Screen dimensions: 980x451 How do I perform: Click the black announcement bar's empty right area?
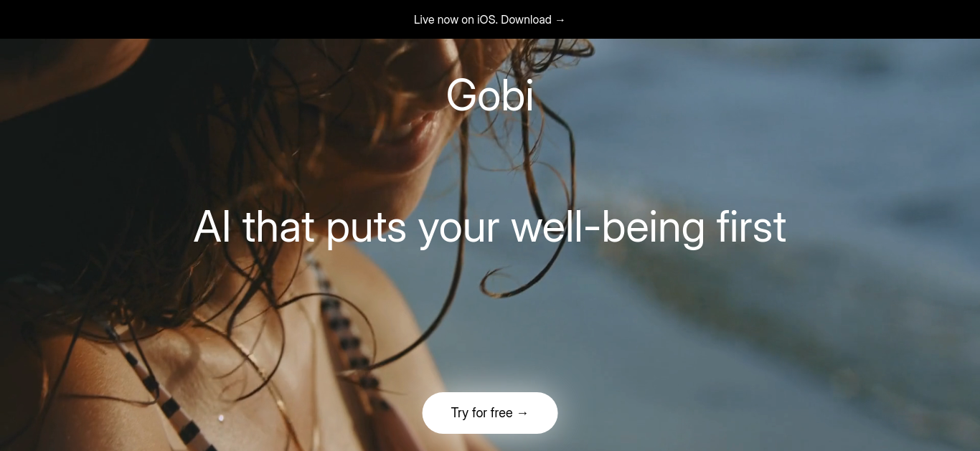tap(775, 19)
